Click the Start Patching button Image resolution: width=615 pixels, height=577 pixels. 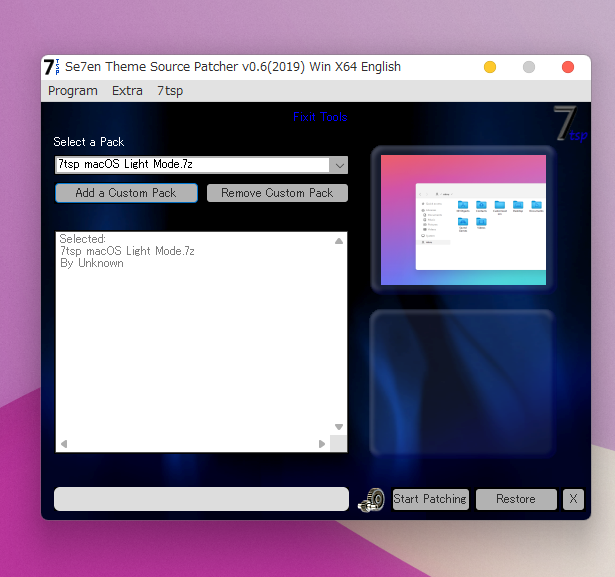(430, 499)
